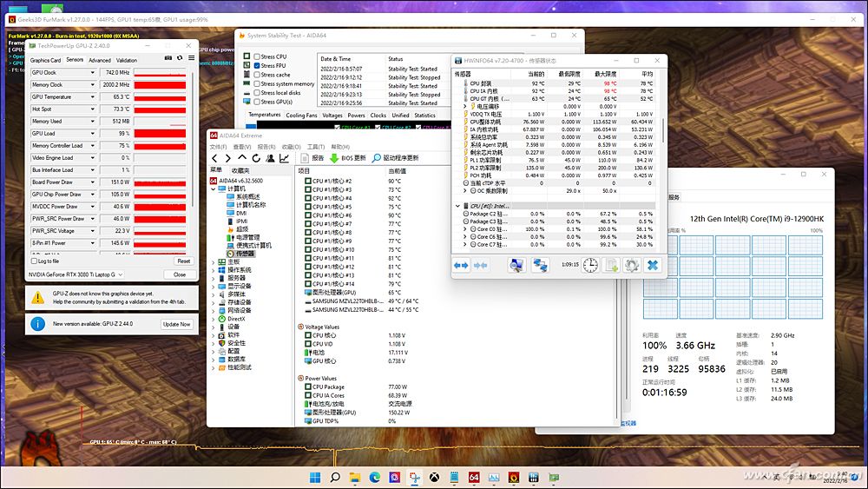The image size is (868, 489).
Task: Click GPU-Z refresh sensors icon
Action: click(180, 58)
